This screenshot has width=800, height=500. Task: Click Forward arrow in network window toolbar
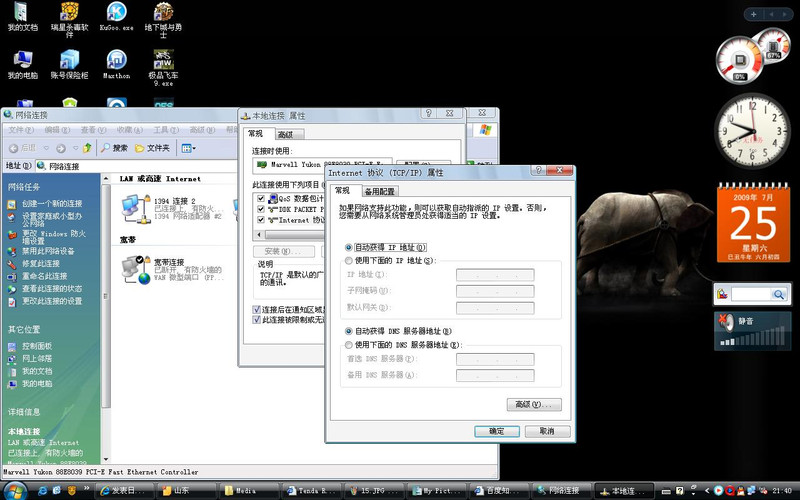click(61, 148)
